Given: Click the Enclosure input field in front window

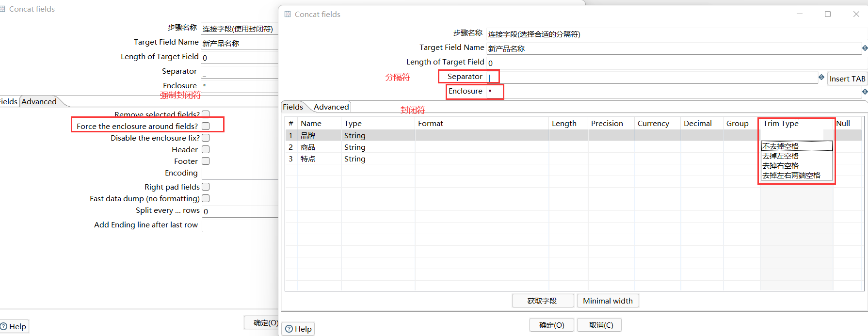Looking at the screenshot, I should pyautogui.click(x=674, y=92).
